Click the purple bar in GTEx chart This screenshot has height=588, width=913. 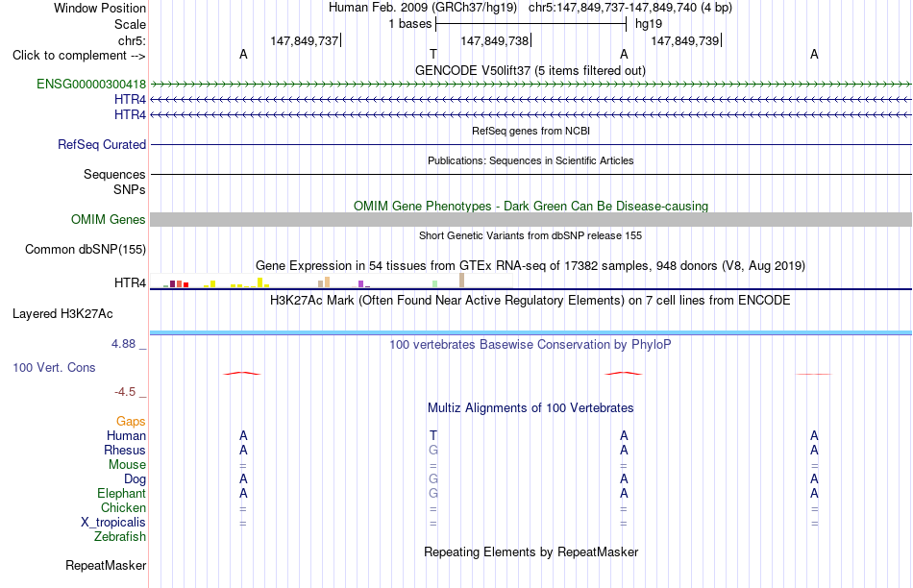(x=361, y=284)
